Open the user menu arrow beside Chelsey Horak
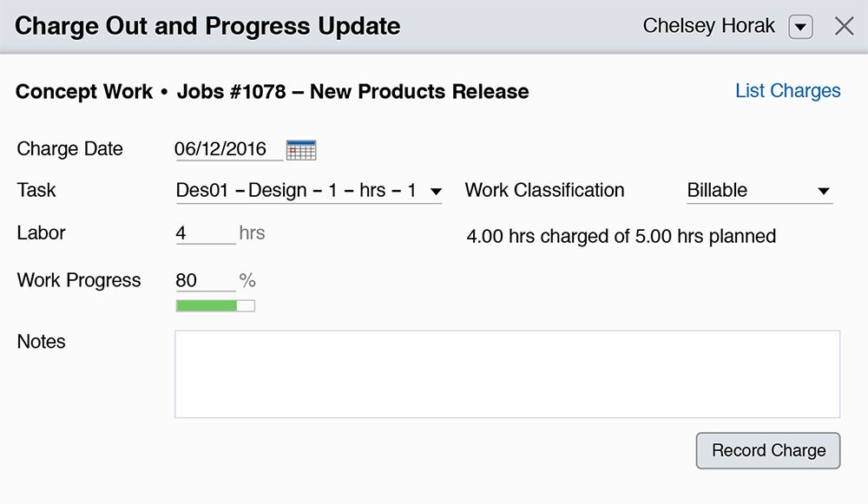The image size is (868, 504). pyautogui.click(x=800, y=28)
